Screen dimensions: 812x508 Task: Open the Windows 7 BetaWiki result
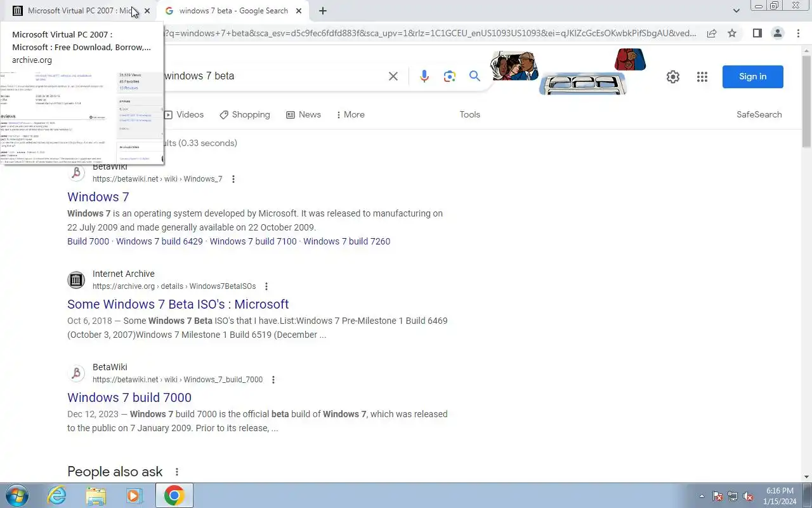pyautogui.click(x=98, y=197)
